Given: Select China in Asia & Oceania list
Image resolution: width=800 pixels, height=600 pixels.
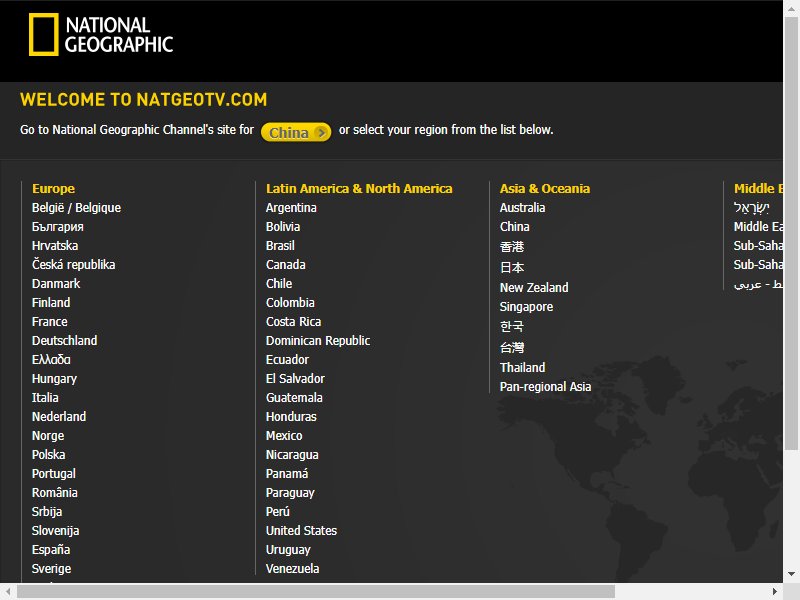Looking at the screenshot, I should (x=515, y=227).
